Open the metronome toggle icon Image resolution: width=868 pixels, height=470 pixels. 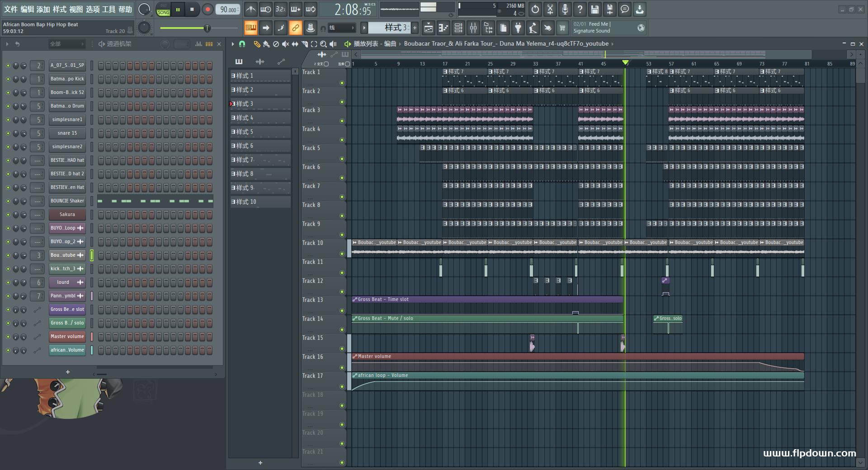pyautogui.click(x=251, y=9)
